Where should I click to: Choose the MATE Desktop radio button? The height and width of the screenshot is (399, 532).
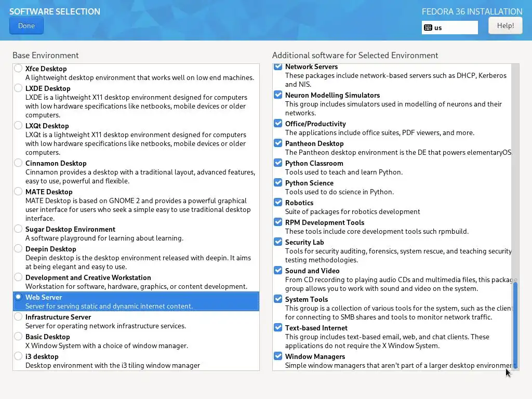18,191
